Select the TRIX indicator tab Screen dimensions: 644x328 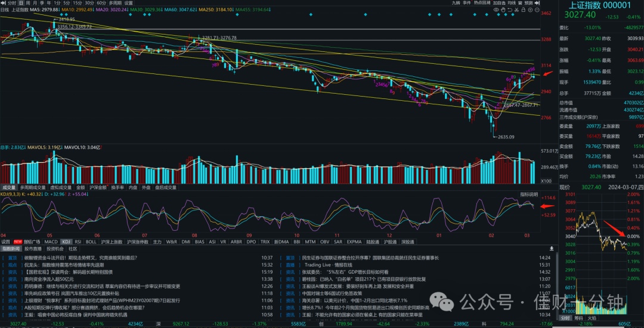(x=265, y=242)
